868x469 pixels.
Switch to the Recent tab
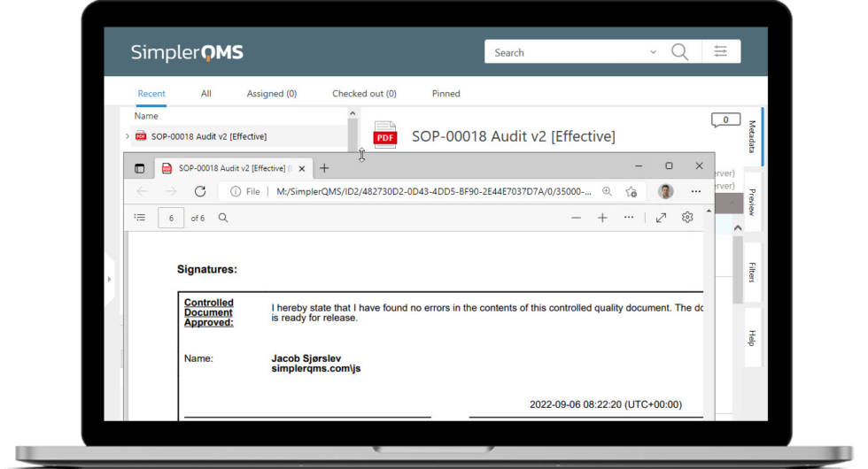click(151, 94)
